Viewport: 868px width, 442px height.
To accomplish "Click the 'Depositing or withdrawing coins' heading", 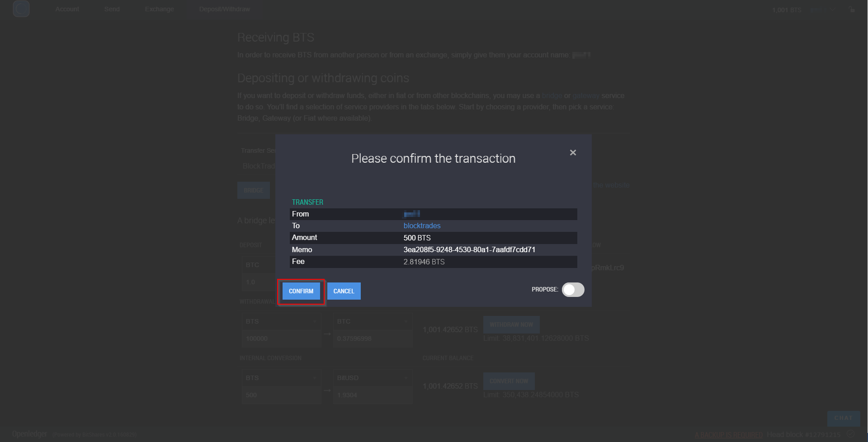I will pyautogui.click(x=323, y=78).
